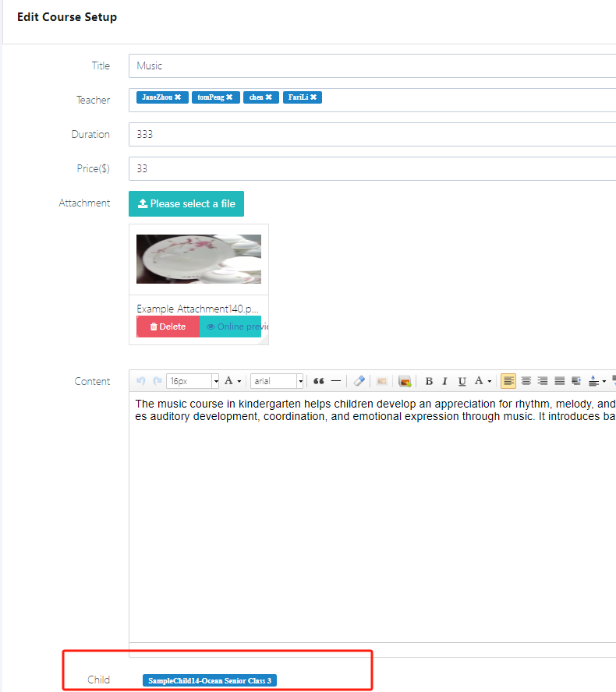Open the text color picker arrow

point(490,382)
